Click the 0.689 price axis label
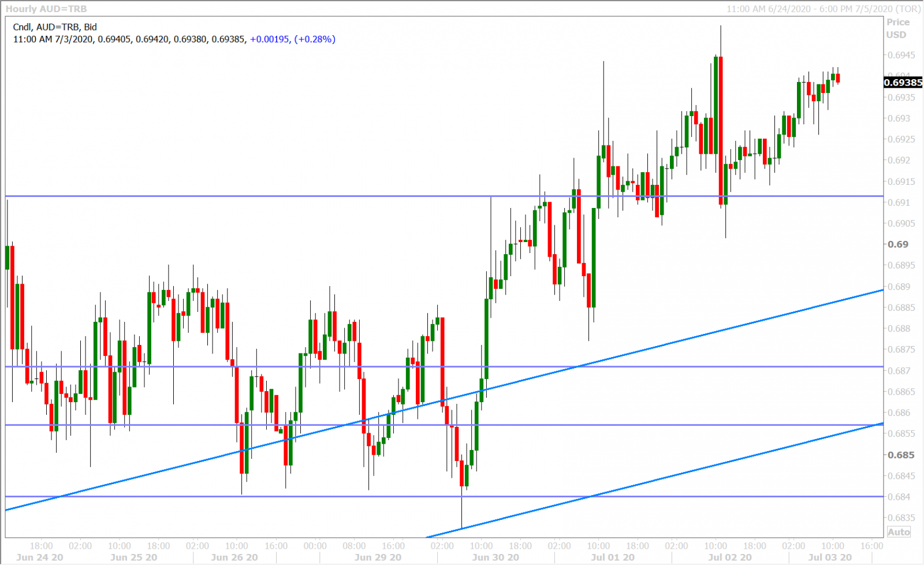This screenshot has height=565, width=924. 899,287
